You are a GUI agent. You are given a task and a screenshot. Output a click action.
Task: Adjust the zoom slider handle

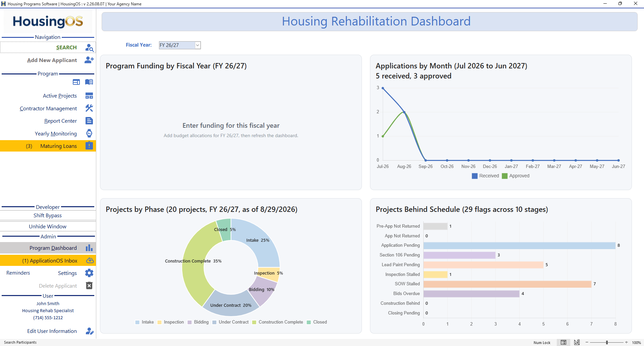(607, 342)
